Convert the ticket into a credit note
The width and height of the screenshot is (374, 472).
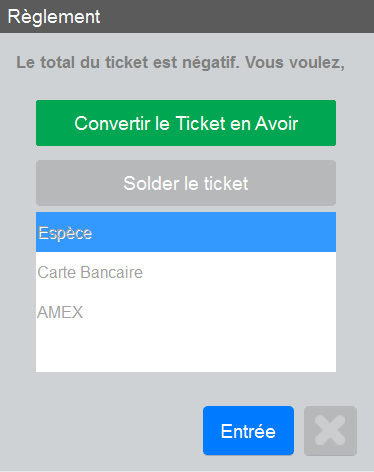pyautogui.click(x=186, y=123)
